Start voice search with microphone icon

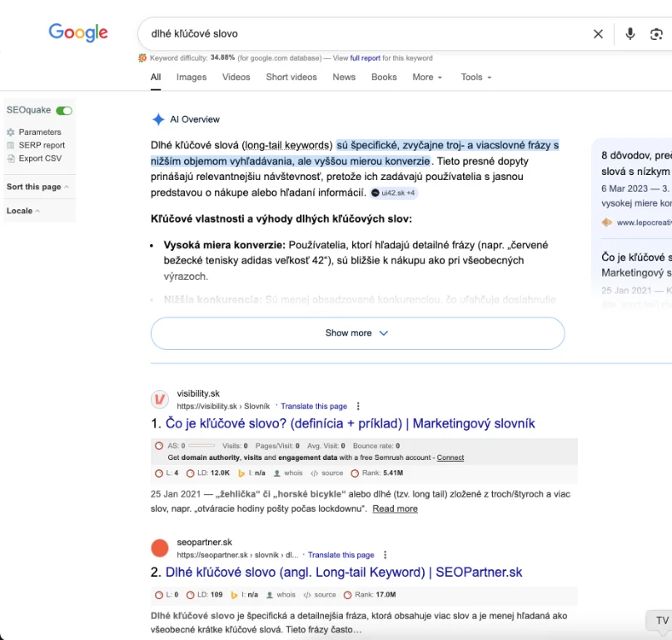(x=630, y=34)
